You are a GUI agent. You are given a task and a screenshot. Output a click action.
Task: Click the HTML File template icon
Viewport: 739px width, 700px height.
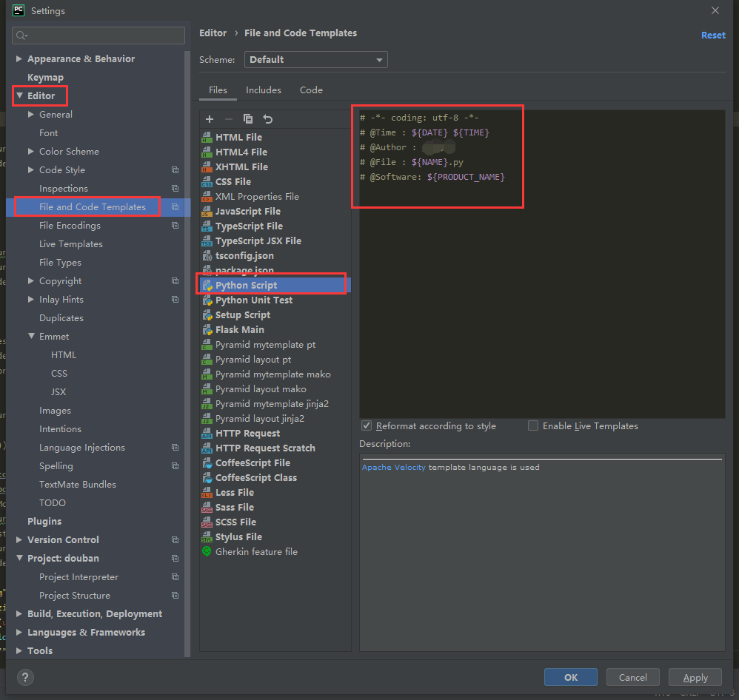click(207, 138)
